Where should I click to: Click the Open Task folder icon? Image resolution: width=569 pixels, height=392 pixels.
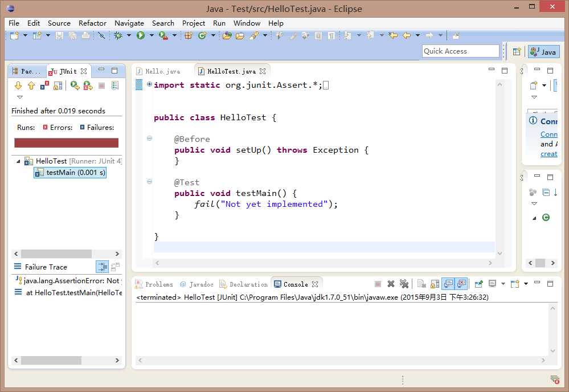pyautogui.click(x=240, y=35)
